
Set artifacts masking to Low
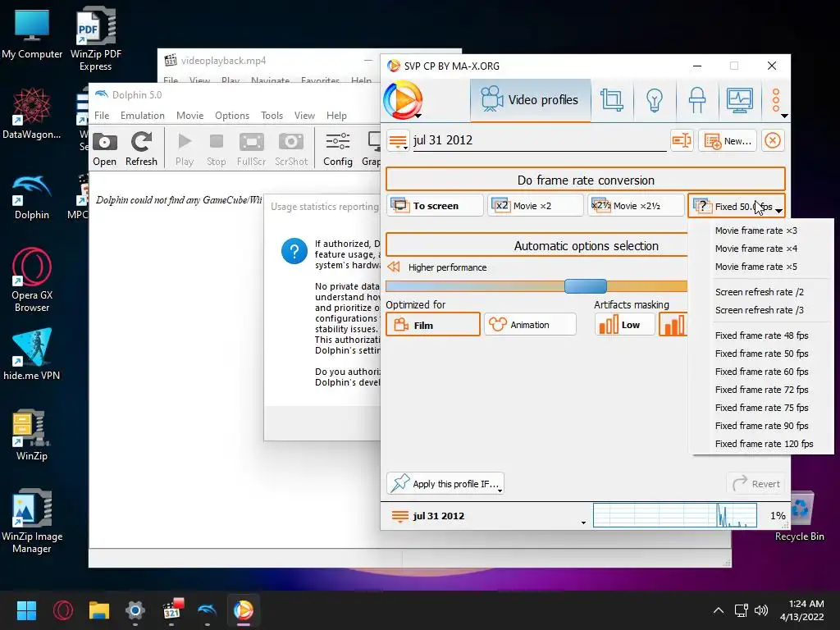click(624, 325)
